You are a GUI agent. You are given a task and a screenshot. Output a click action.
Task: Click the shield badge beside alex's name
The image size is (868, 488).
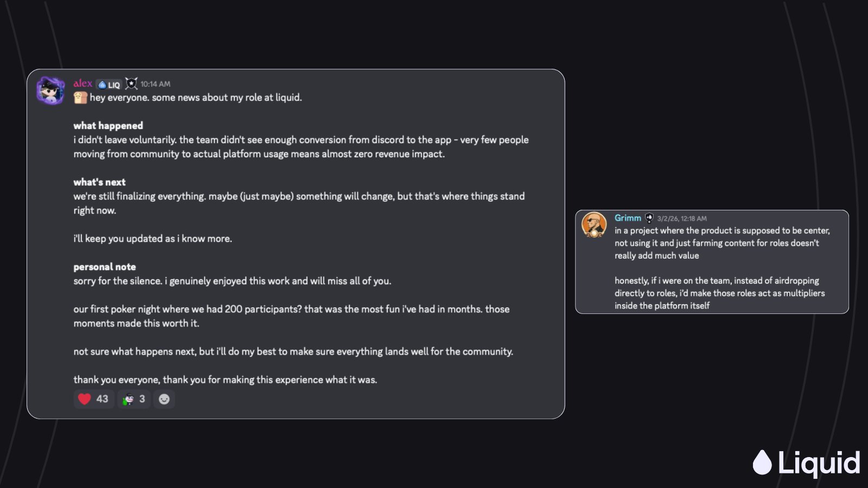[131, 84]
